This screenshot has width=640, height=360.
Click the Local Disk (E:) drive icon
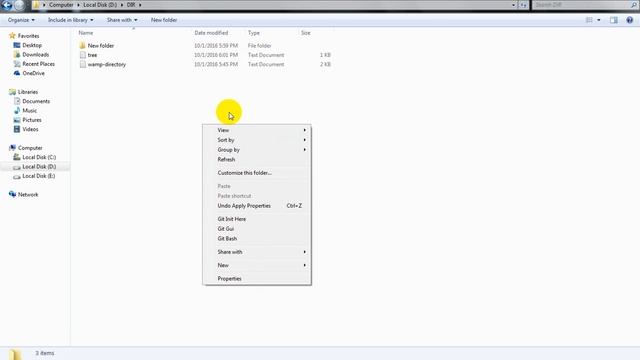pyautogui.click(x=17, y=176)
